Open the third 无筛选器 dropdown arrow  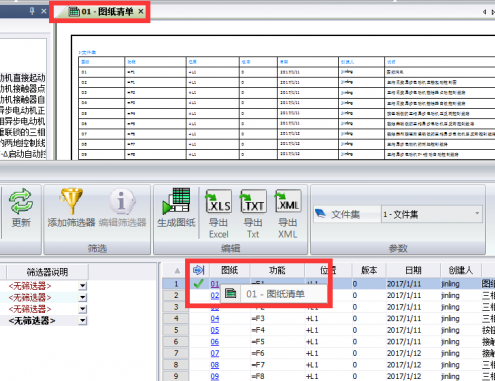83,309
